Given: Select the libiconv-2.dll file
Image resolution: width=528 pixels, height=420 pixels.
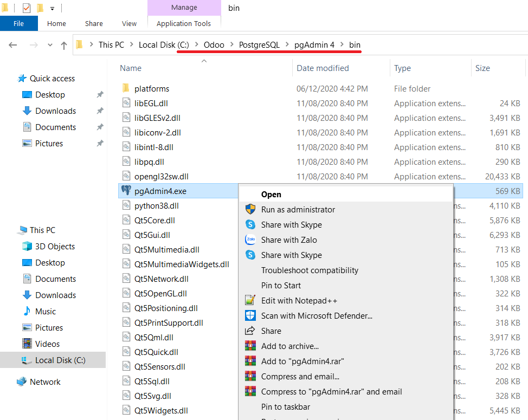Looking at the screenshot, I should 158,132.
